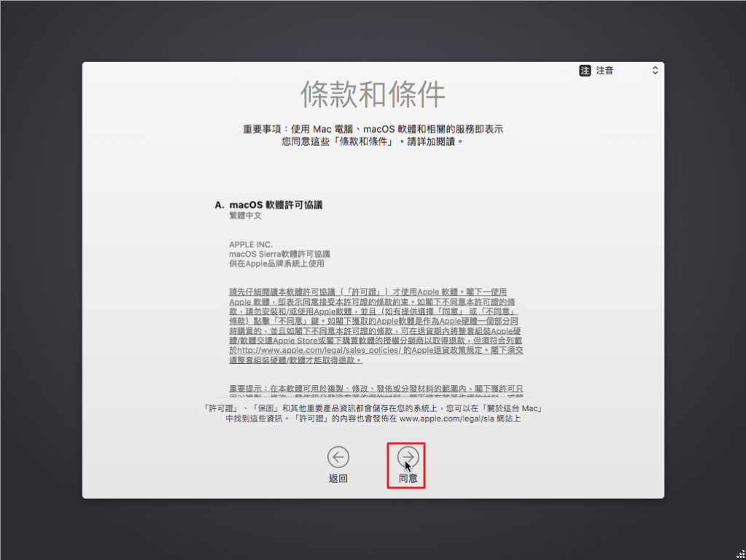This screenshot has height=560, width=746.
Task: Go back with the 返回 arrow button
Action: pos(338,457)
